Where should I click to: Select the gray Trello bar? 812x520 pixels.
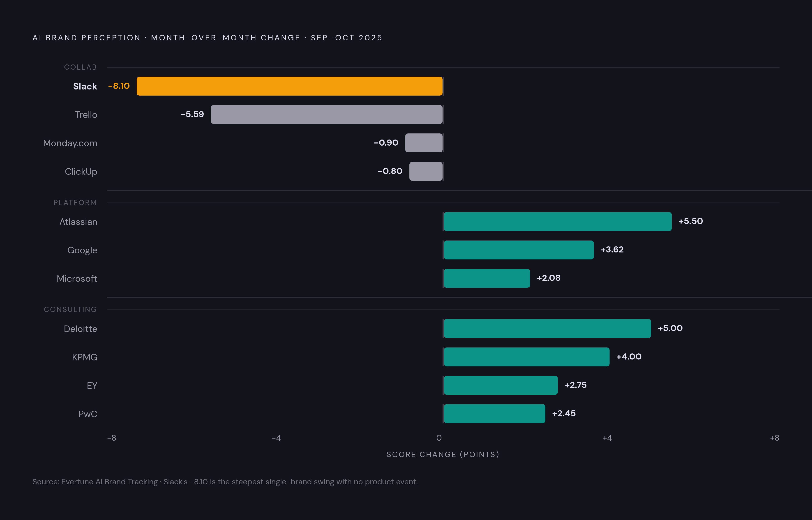(x=327, y=115)
